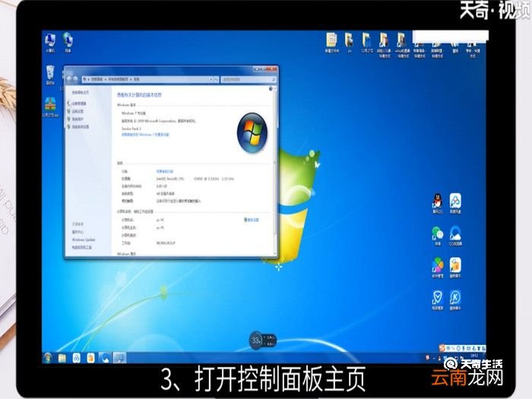532x399 pixels.
Task: Launch the blue shield PC Manager icon
Action: (437, 300)
